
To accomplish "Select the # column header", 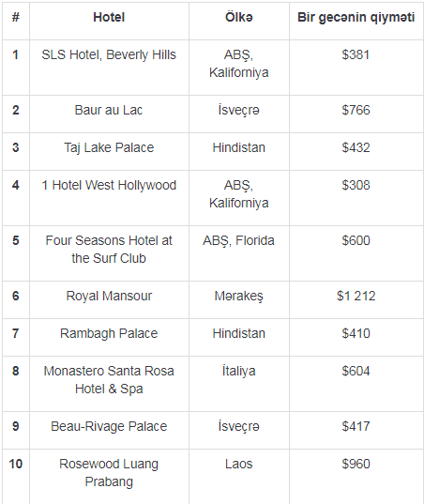I will point(15,17).
